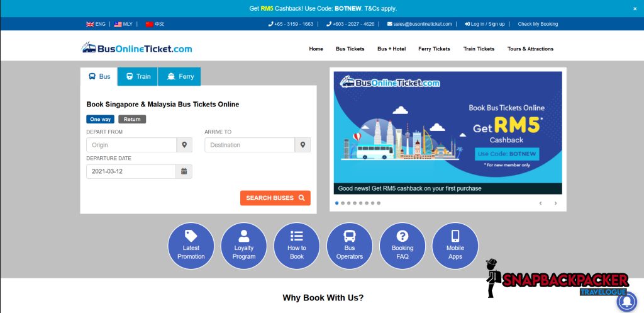The width and height of the screenshot is (644, 313).
Task: Select One way trip option
Action: pyautogui.click(x=100, y=119)
